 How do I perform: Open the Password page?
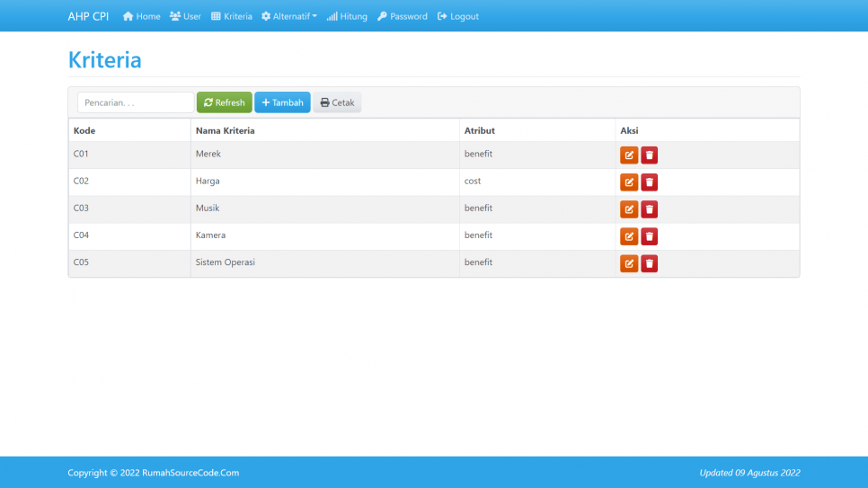pos(402,16)
